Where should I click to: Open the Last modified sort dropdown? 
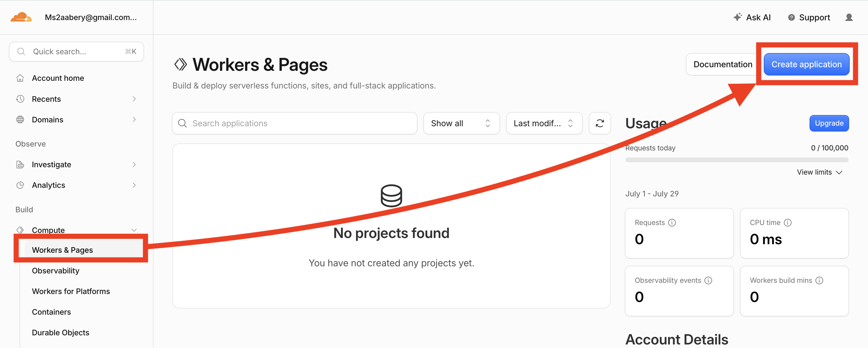[x=544, y=123]
